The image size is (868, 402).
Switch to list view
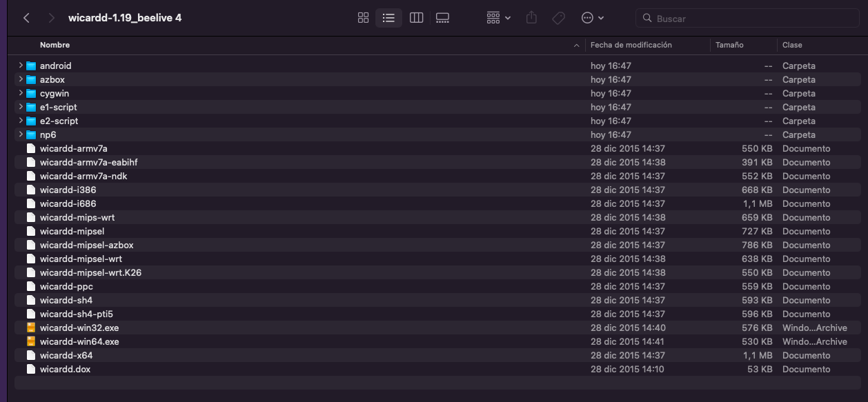(388, 18)
